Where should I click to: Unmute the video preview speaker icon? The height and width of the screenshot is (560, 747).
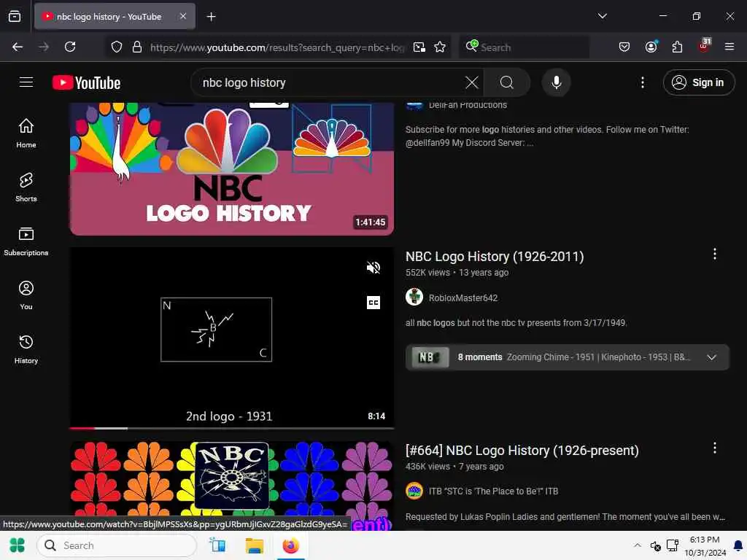(373, 268)
